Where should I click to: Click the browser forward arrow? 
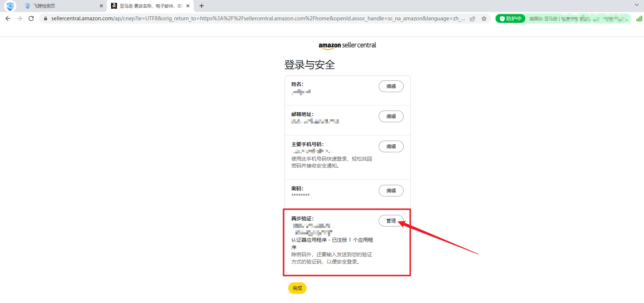(x=20, y=18)
